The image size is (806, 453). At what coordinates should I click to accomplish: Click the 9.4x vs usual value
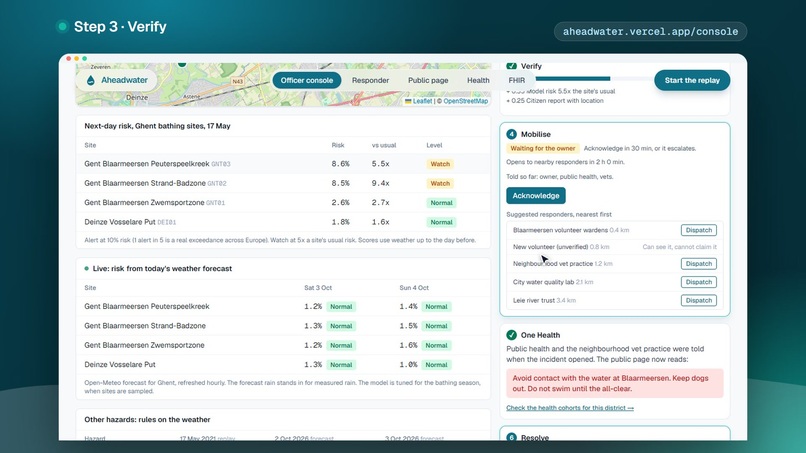(380, 183)
